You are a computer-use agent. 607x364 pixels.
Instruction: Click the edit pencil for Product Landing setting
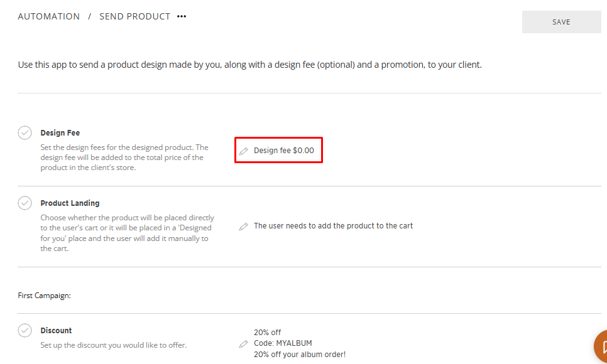pos(244,227)
